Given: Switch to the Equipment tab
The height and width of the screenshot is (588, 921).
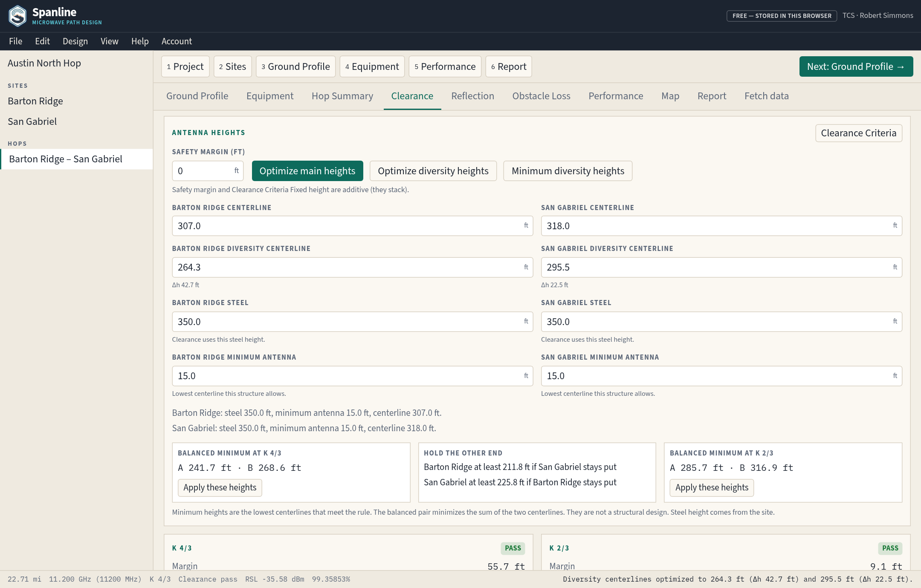Looking at the screenshot, I should (270, 96).
